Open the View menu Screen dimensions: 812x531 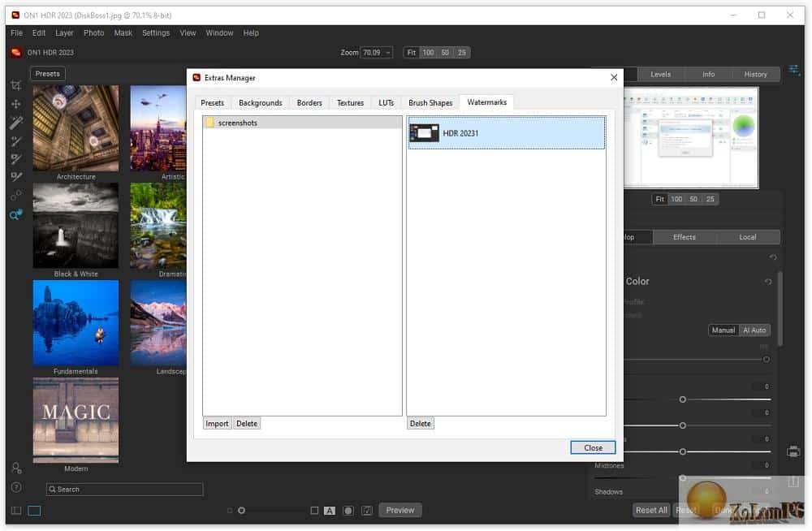tap(188, 32)
